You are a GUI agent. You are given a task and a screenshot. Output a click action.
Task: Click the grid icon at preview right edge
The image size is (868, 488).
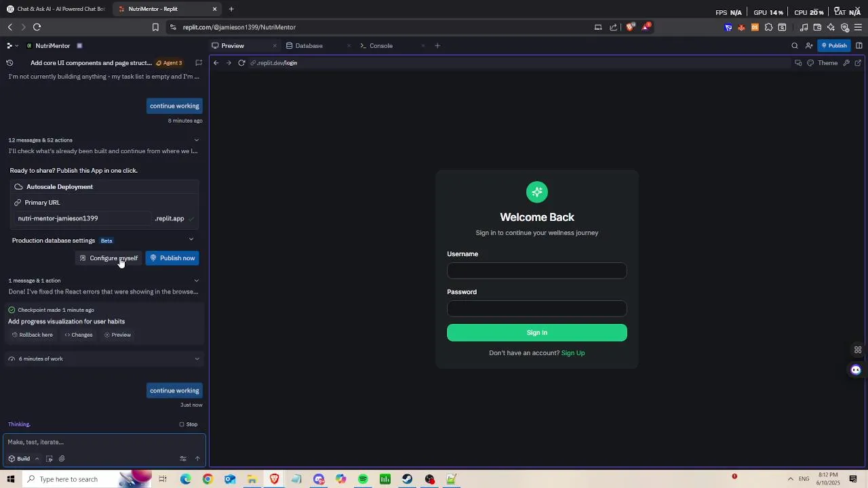(x=858, y=350)
